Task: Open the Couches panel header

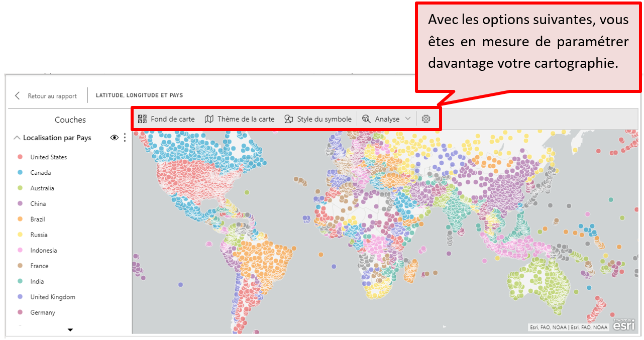Action: tap(70, 120)
